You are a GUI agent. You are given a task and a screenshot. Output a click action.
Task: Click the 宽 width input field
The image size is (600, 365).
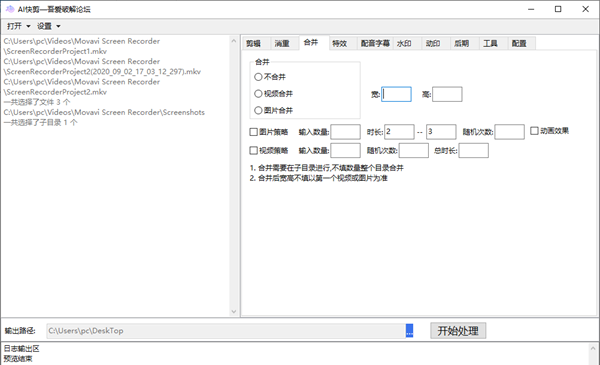(396, 94)
